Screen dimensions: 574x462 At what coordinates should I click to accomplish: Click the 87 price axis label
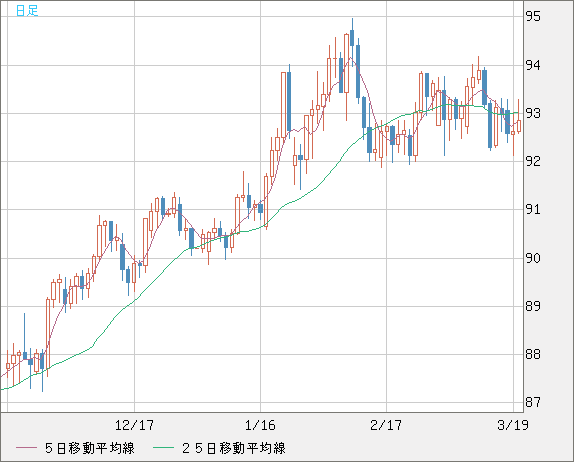(x=533, y=402)
